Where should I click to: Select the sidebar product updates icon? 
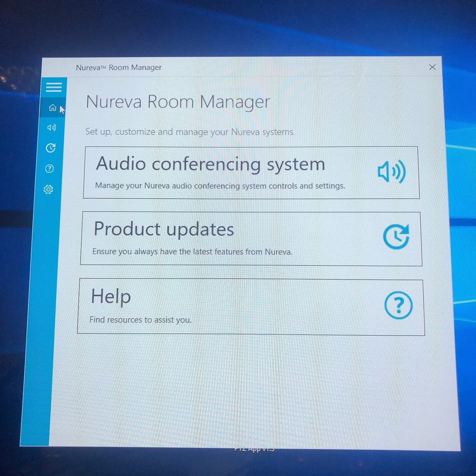click(x=50, y=148)
